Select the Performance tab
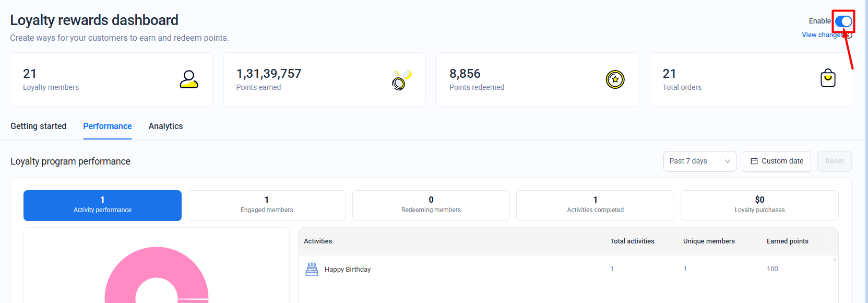Viewport: 868px width, 303px height. click(x=108, y=126)
